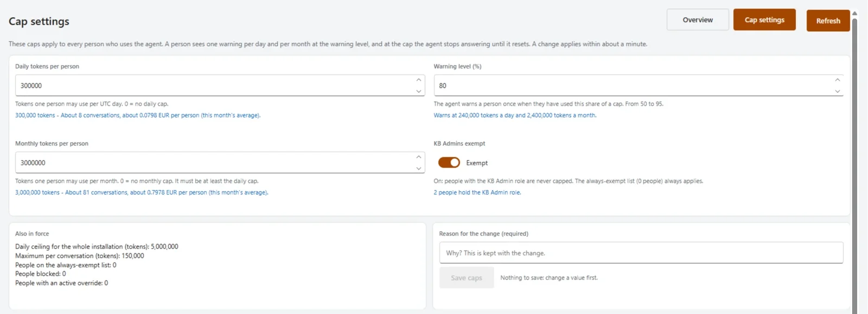Viewport: 868px width, 314px height.
Task: Increase the Warning level percentage
Action: (x=838, y=80)
